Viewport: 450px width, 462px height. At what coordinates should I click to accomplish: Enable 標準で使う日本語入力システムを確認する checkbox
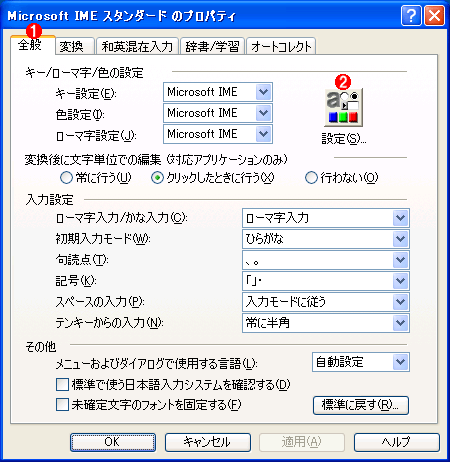coord(62,384)
